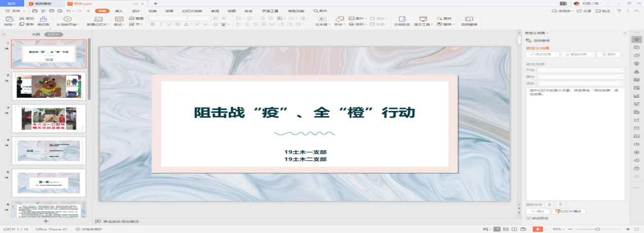Switch to slide sorter view icon
The image size is (644, 233).
coord(506,229)
